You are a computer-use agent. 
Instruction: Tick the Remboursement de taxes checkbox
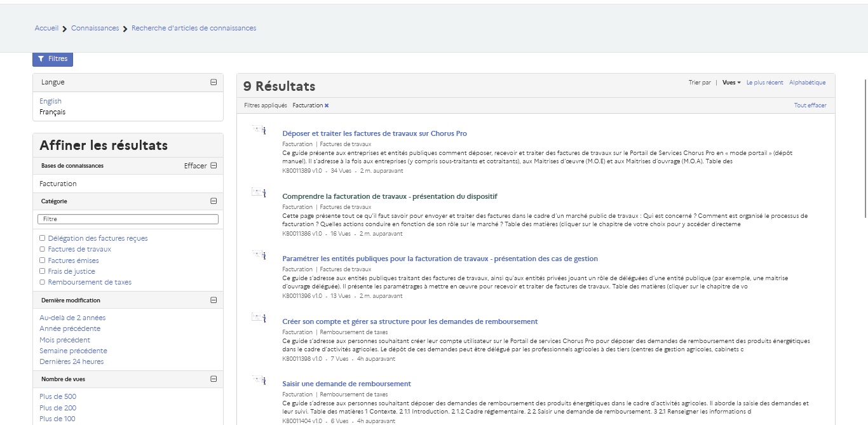43,282
